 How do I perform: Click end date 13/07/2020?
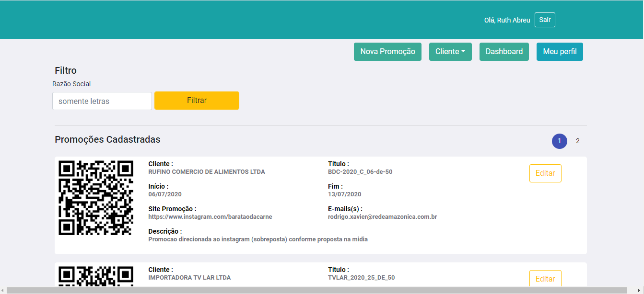click(345, 194)
